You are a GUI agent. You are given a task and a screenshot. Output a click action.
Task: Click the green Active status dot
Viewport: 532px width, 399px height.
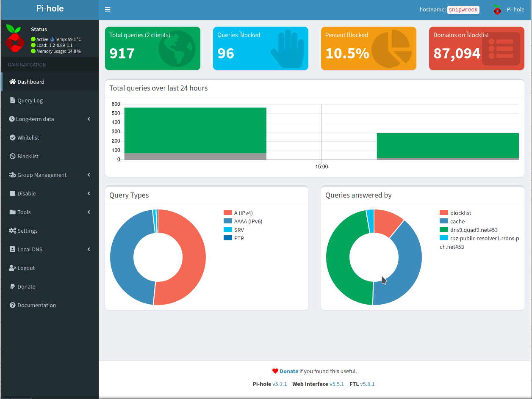tap(33, 39)
